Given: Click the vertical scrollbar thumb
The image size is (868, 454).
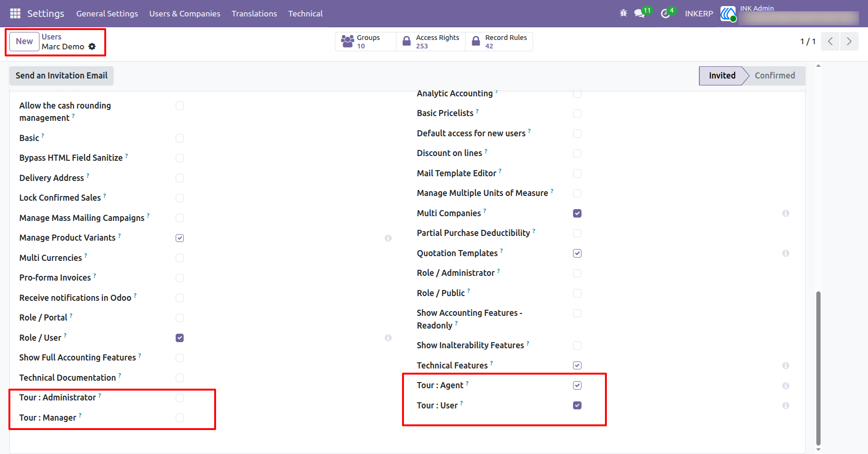Looking at the screenshot, I should point(818,368).
